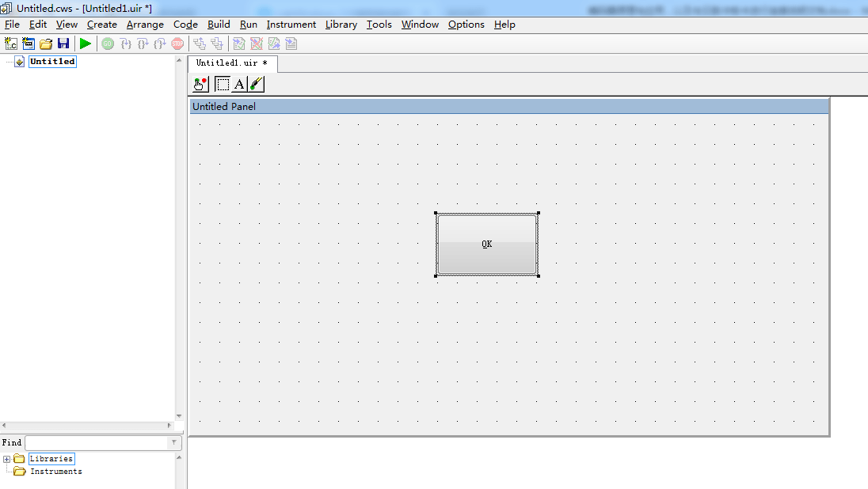Save the file with the floppy disk icon

pyautogui.click(x=63, y=44)
